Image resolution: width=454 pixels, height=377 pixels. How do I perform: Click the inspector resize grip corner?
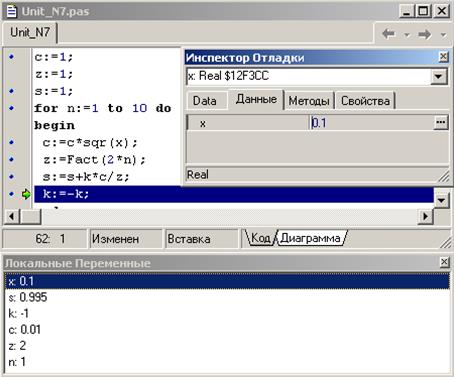(444, 176)
